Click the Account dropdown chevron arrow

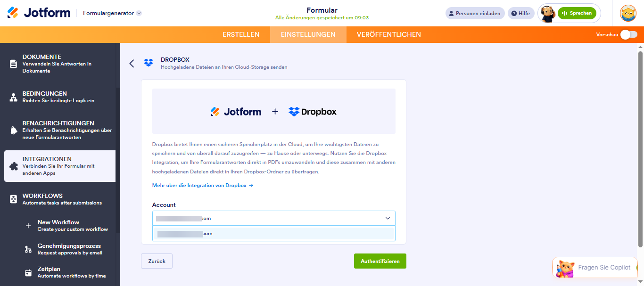[x=388, y=218]
